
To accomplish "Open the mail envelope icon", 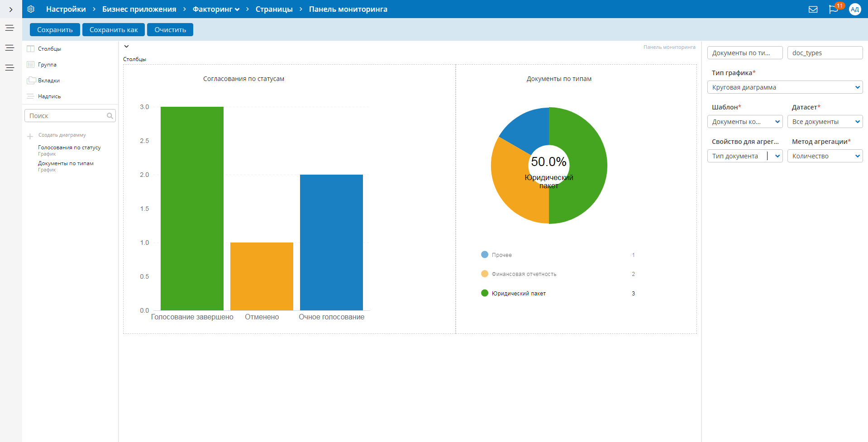I will (813, 9).
